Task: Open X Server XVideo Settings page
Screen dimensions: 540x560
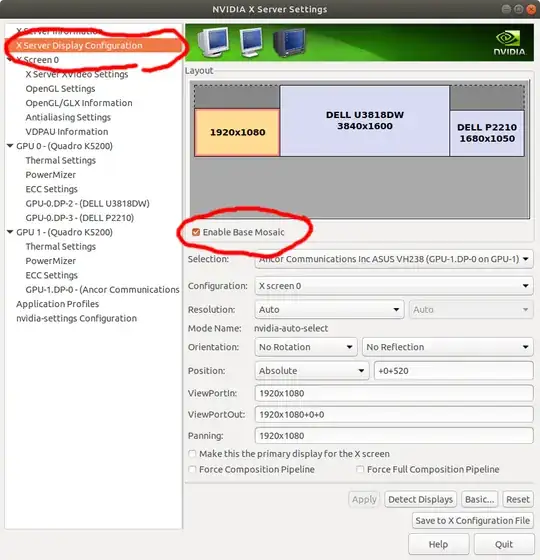Action: coord(77,74)
